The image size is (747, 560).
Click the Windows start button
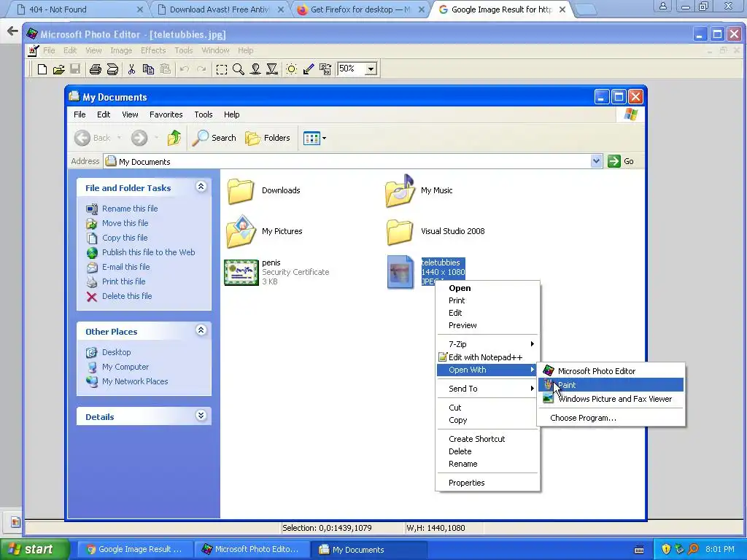[x=34, y=550]
